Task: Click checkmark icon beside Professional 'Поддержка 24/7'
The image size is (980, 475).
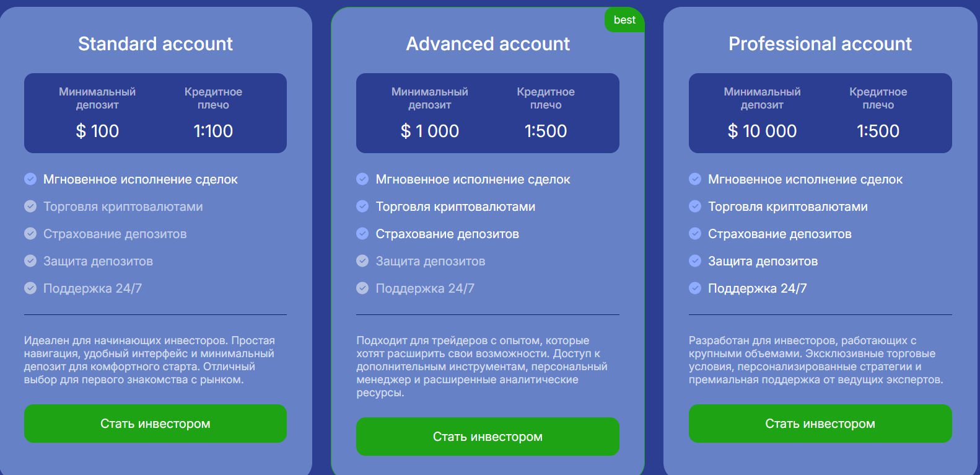Action: [x=695, y=288]
